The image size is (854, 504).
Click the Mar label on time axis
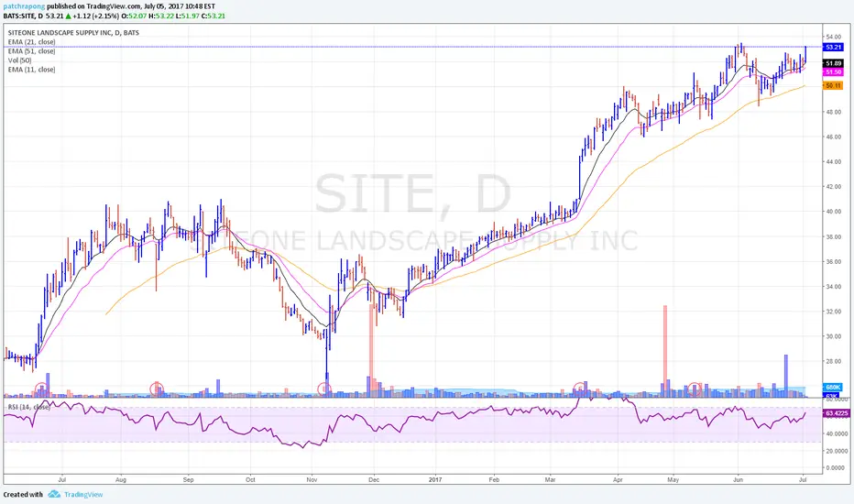point(550,480)
